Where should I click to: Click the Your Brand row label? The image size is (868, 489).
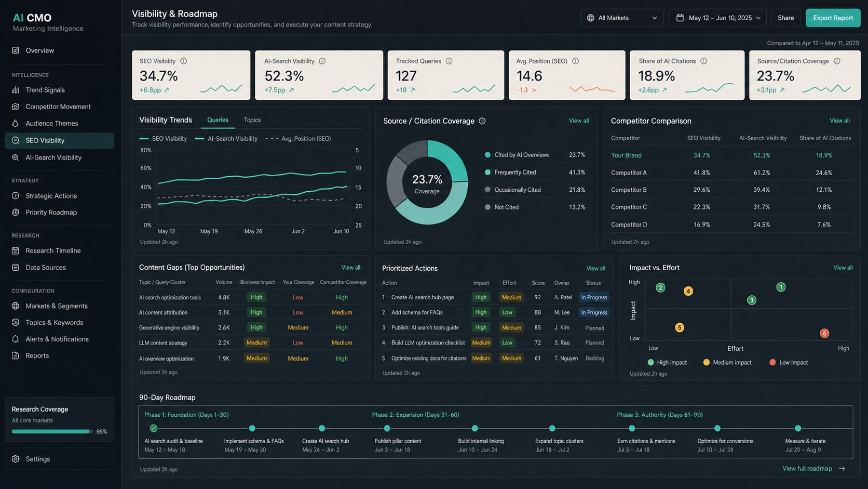click(x=626, y=155)
